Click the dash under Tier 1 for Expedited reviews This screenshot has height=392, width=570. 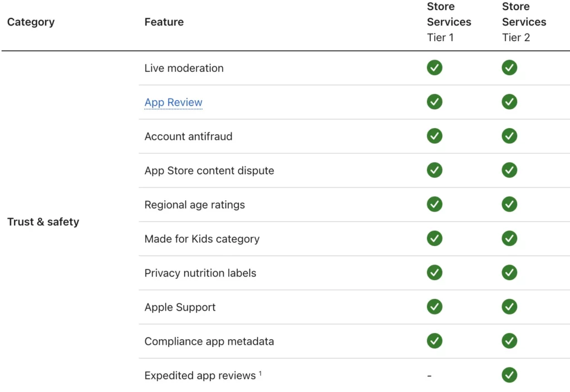click(429, 376)
